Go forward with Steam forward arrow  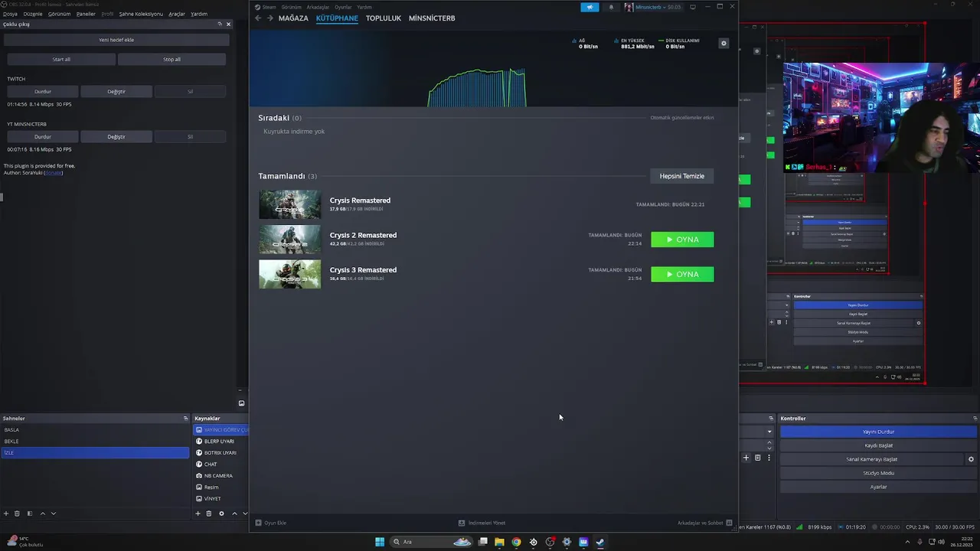(x=269, y=18)
